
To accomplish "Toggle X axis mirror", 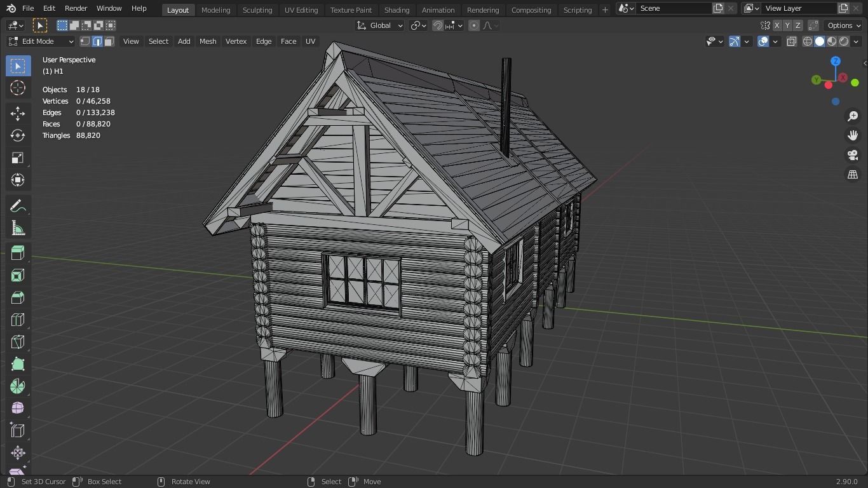I will [776, 25].
